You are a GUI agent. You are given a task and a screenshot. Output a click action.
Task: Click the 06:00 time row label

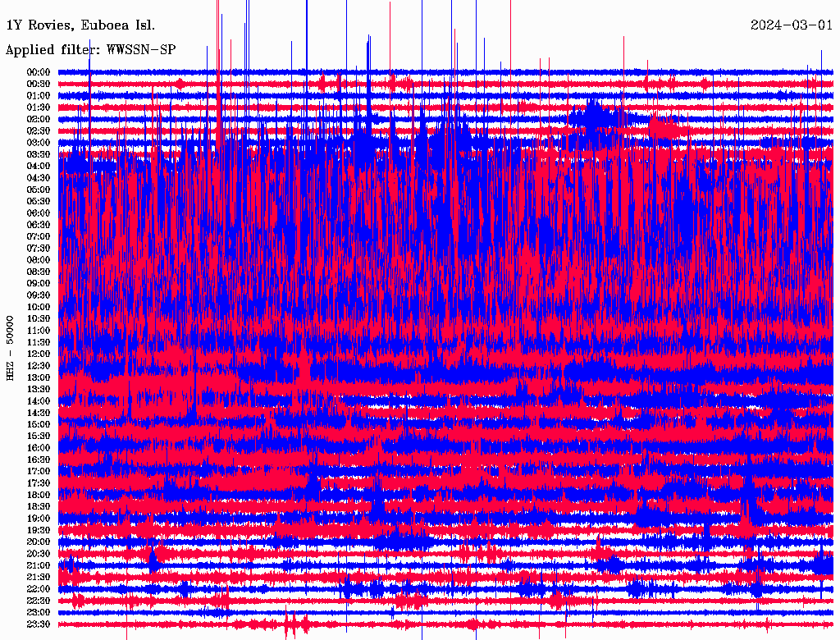coord(39,213)
